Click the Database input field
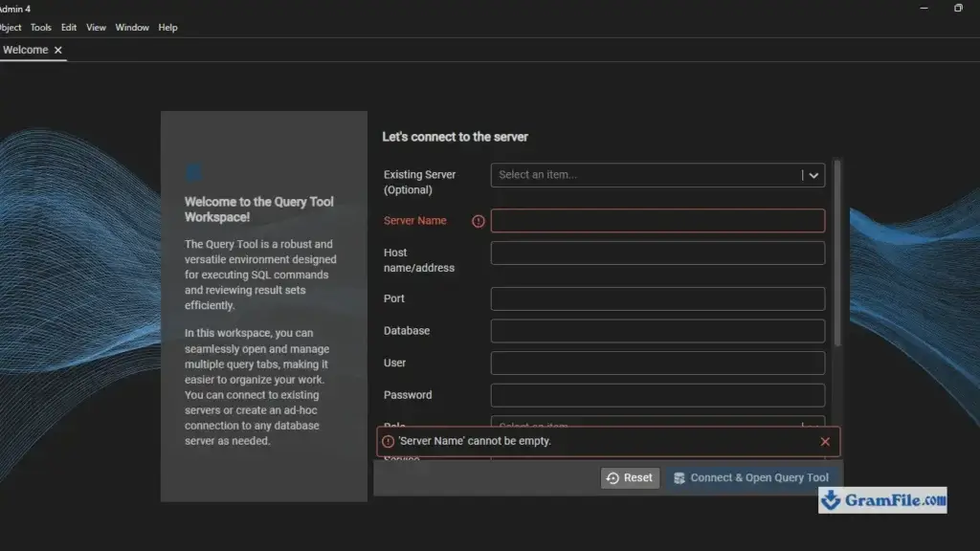The image size is (980, 551). pos(657,331)
